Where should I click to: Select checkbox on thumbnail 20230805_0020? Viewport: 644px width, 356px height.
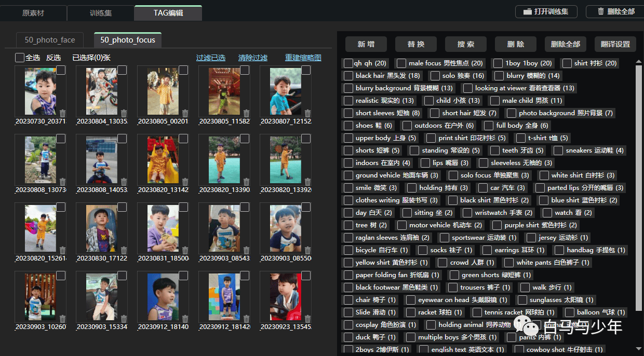click(183, 70)
